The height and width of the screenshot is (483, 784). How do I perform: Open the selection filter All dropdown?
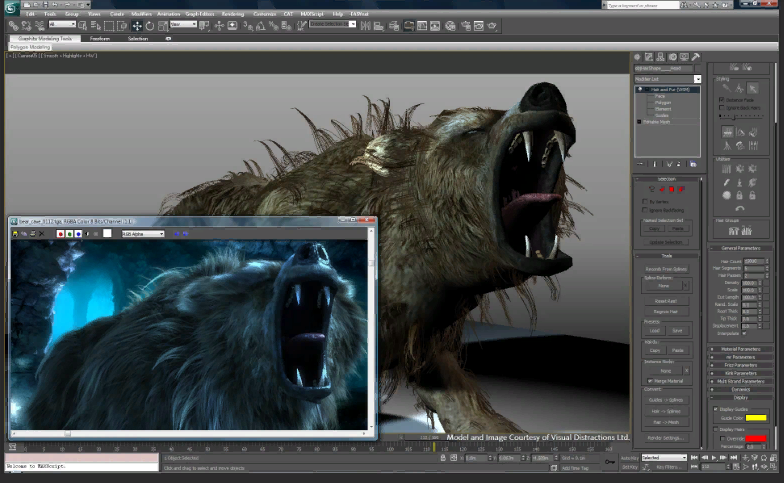[x=62, y=24]
